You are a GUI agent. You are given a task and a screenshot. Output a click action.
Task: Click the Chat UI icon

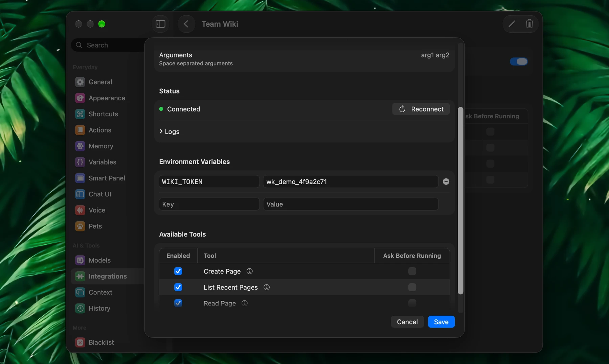coord(80,194)
